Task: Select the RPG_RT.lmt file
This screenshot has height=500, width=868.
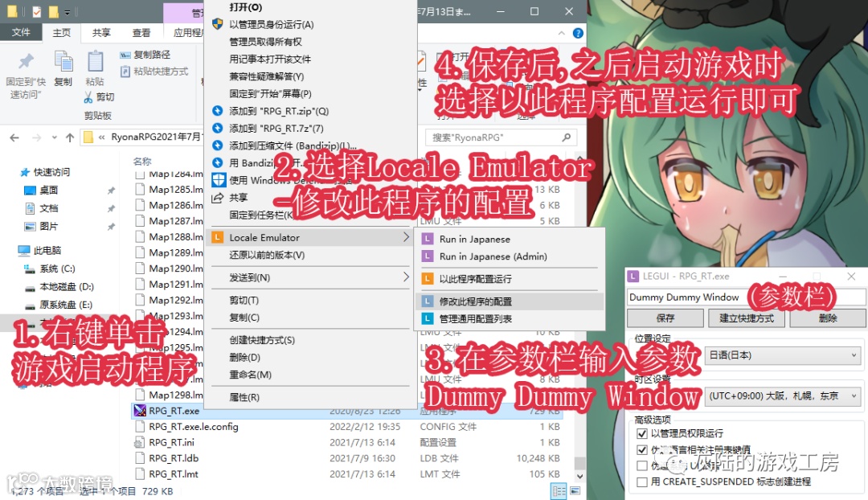Action: click(x=174, y=474)
